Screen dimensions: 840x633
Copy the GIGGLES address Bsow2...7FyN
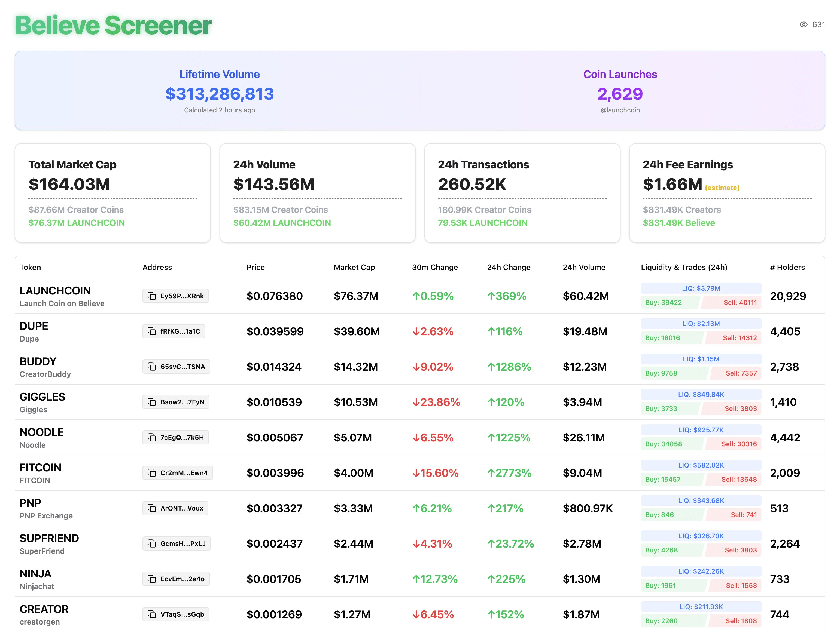(176, 402)
